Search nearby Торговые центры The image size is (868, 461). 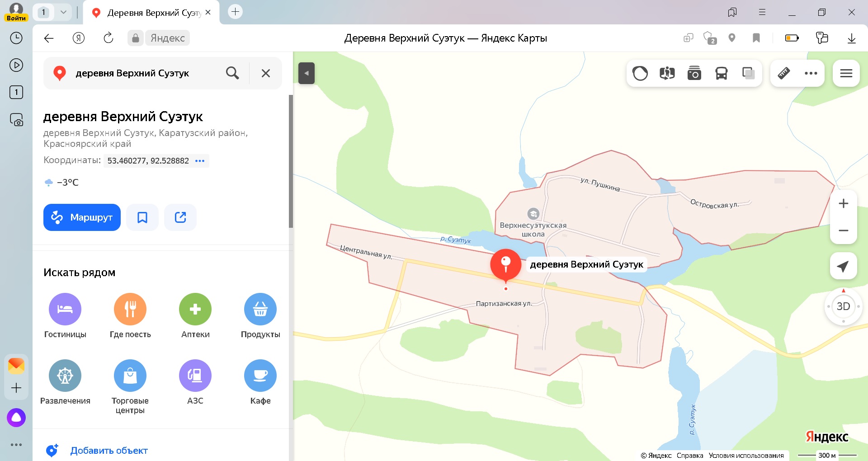(130, 387)
